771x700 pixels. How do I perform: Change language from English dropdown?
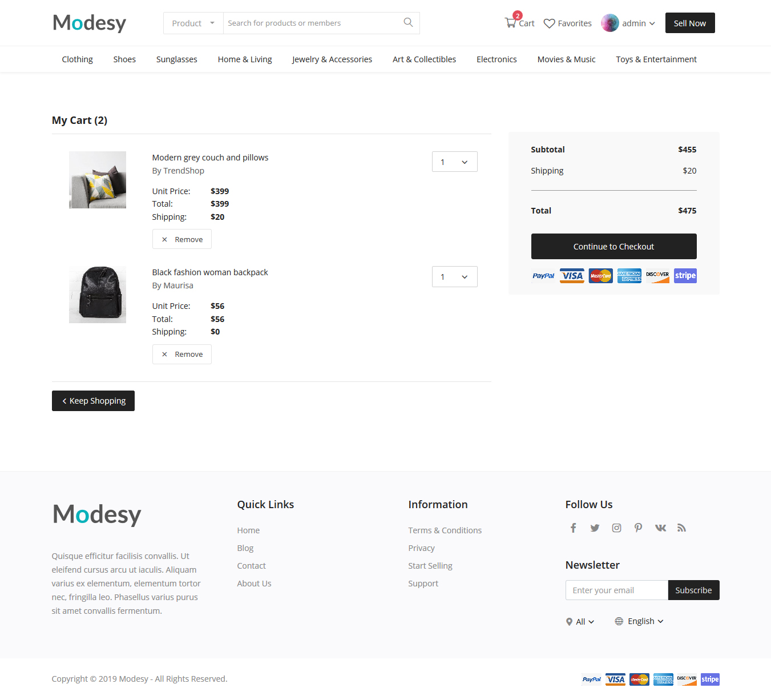639,621
